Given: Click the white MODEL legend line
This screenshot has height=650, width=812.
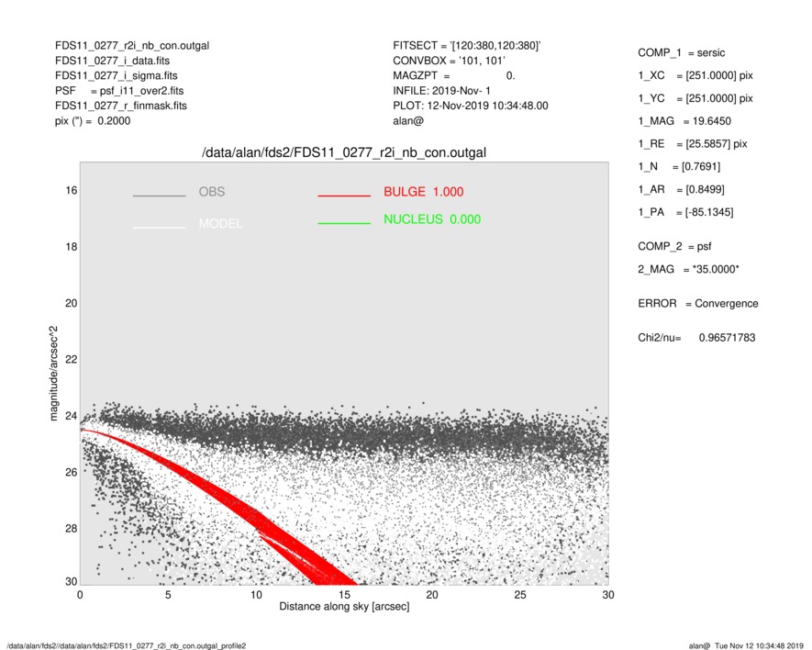Looking at the screenshot, I should 159,225.
